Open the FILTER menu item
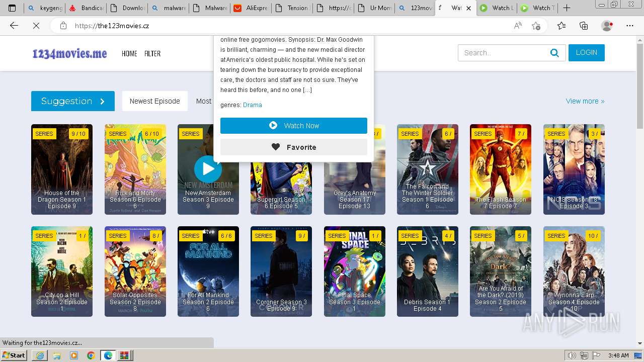Screen dimensions: 644x362 [152, 53]
